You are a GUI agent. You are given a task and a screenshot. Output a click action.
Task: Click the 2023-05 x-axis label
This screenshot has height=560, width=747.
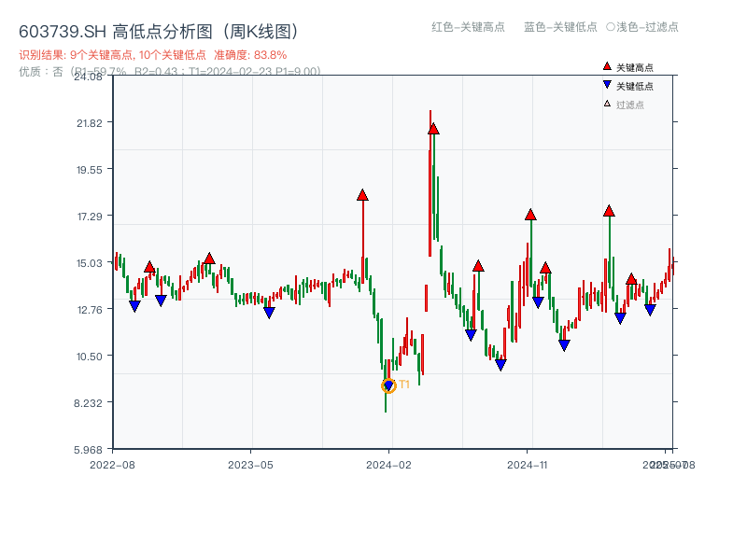250,465
